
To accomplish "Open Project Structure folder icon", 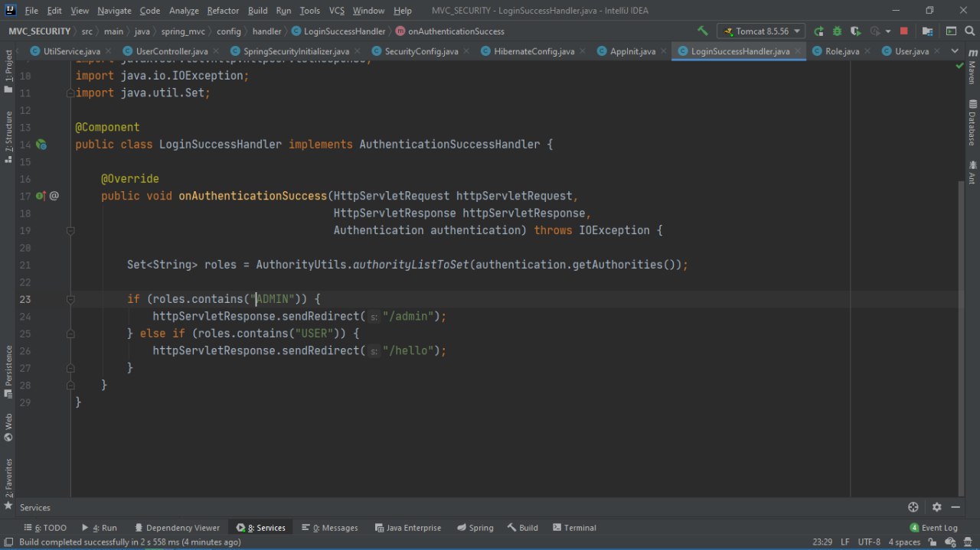I will tap(928, 31).
